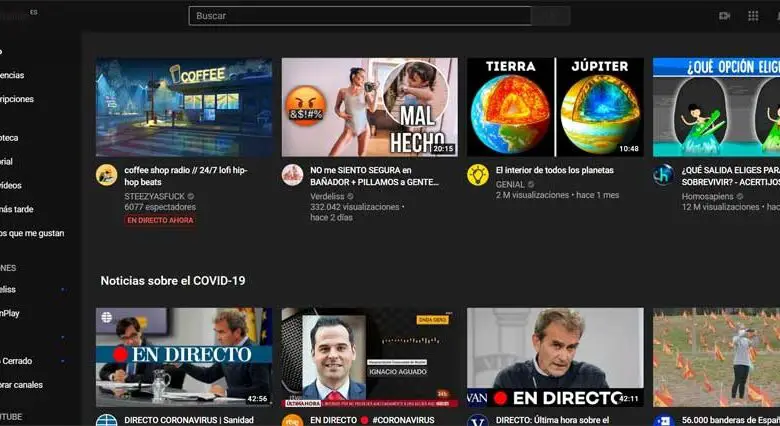Open GENIAL channel name link
Viewport: 780px width, 426px height.
pos(510,185)
